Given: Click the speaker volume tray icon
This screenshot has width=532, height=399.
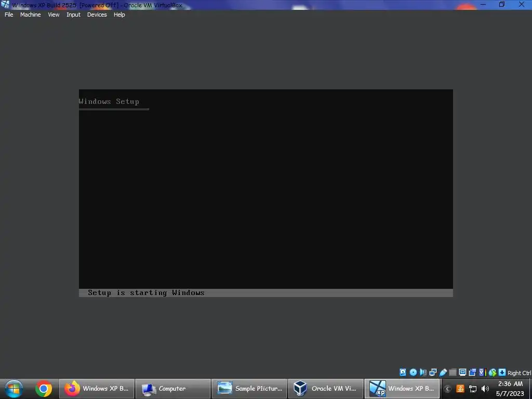Looking at the screenshot, I should click(x=485, y=389).
